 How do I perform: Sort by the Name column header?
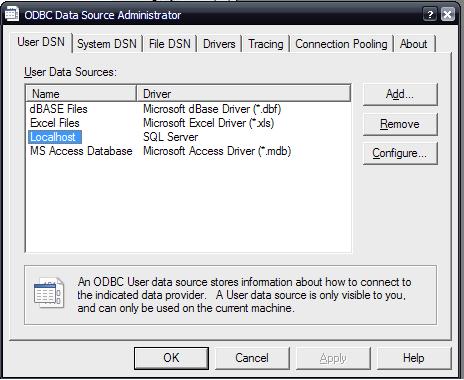point(81,94)
